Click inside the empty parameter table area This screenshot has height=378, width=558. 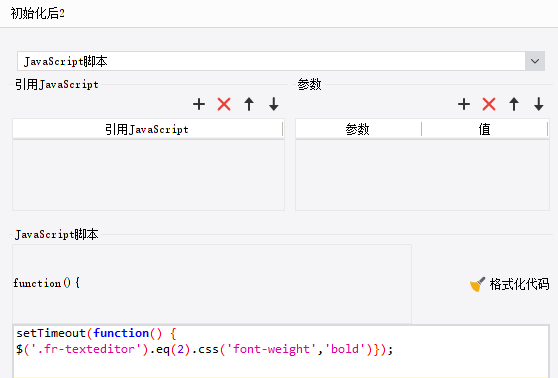pos(422,175)
